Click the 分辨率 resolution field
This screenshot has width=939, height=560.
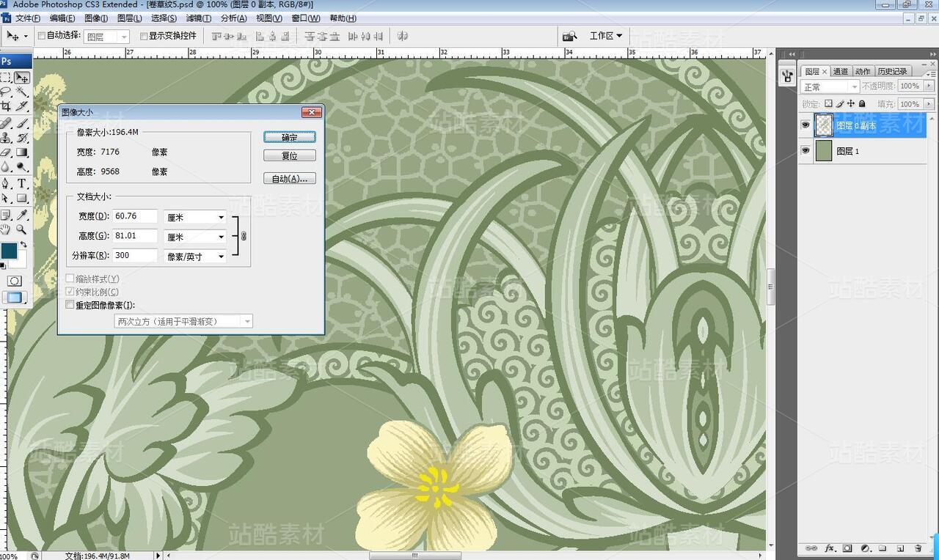135,256
